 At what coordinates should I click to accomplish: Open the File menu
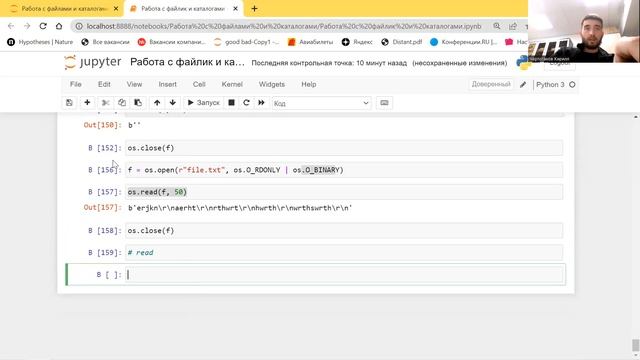tap(76, 84)
